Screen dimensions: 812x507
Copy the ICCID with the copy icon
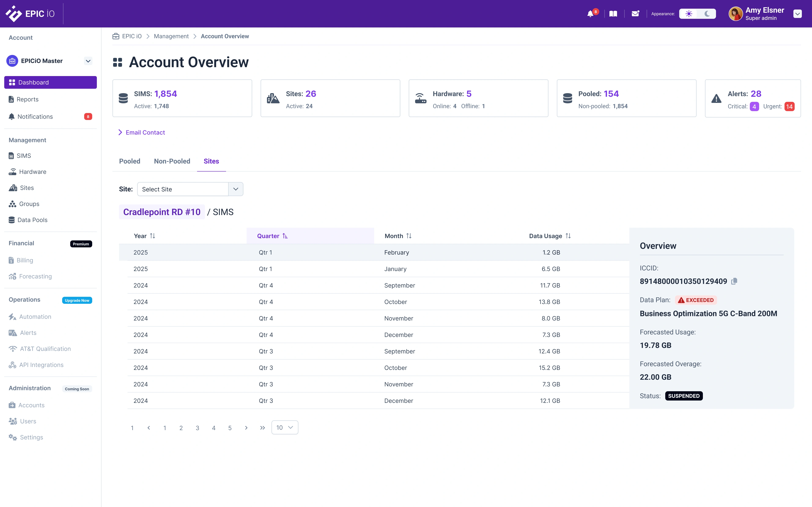[x=734, y=281]
